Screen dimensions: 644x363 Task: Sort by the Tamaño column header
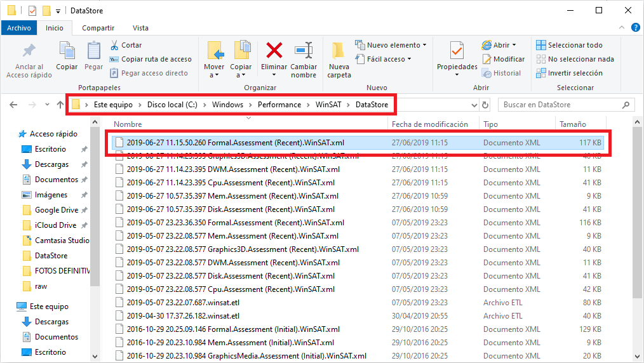click(572, 124)
